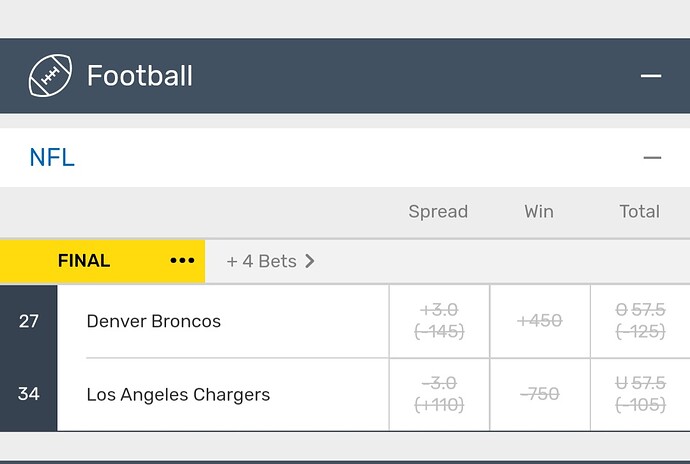Choose the Under 57.5 total bet

[640, 394]
